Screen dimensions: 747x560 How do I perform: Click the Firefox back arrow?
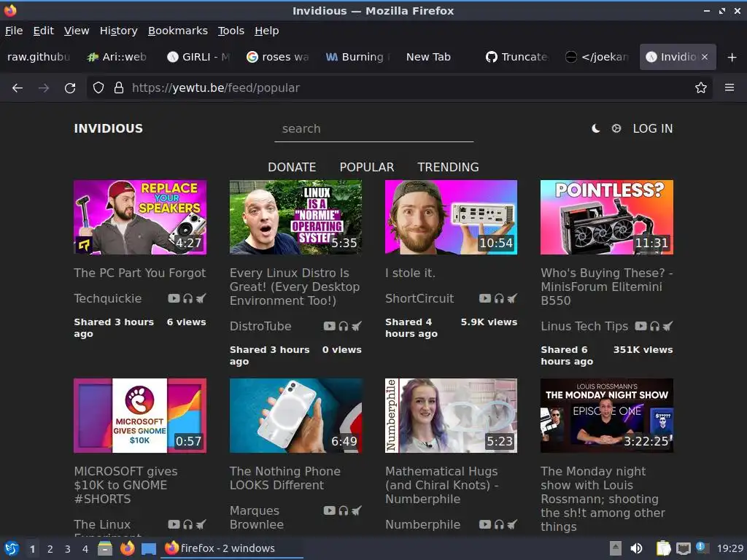pyautogui.click(x=18, y=88)
